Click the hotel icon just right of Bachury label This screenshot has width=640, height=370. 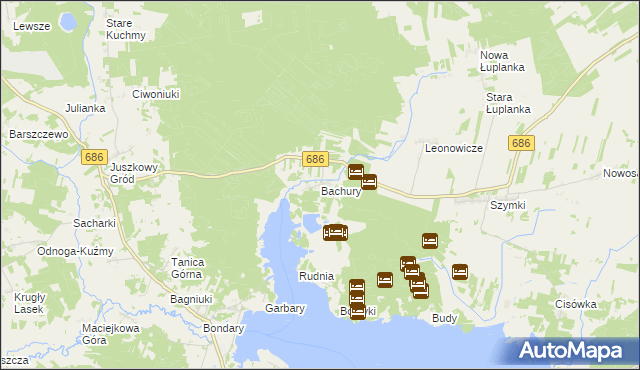pyautogui.click(x=369, y=182)
